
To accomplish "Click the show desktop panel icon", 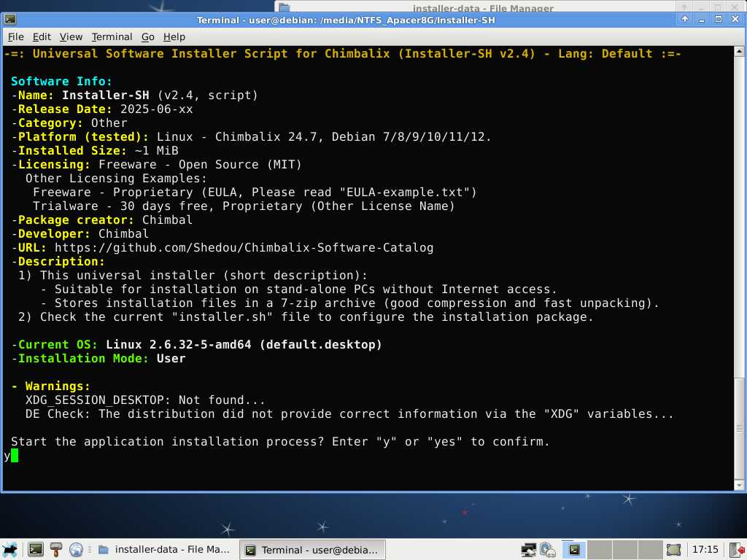I will (x=673, y=550).
